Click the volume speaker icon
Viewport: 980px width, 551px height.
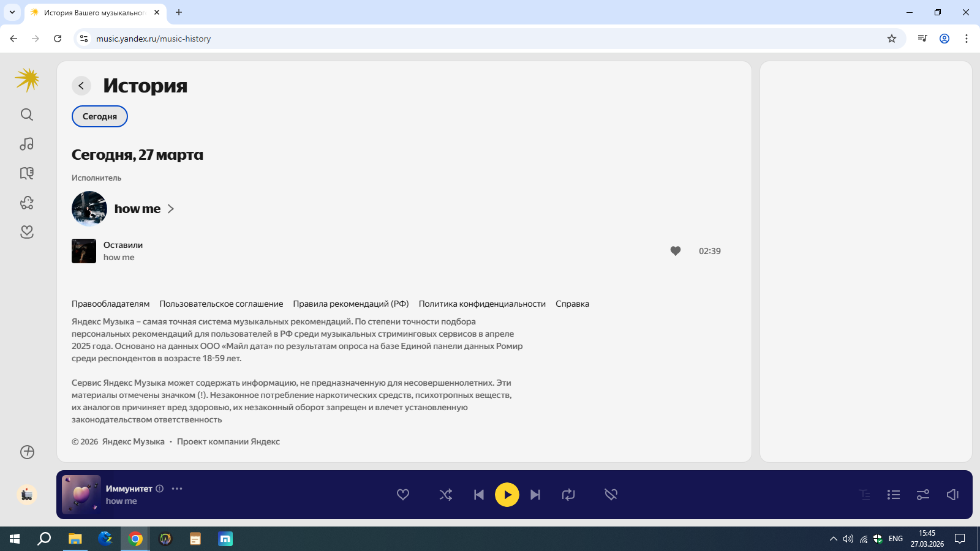click(x=952, y=495)
